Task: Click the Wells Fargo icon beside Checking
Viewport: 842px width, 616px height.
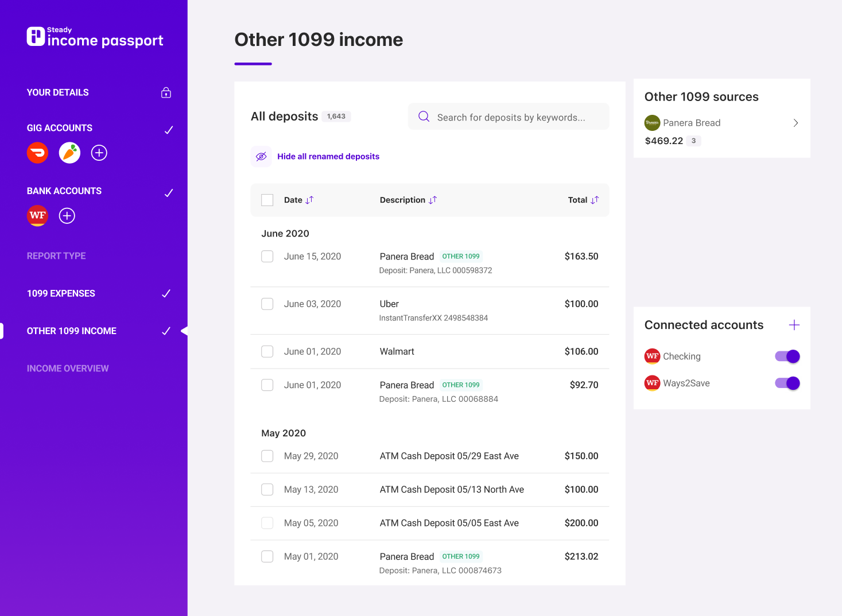Action: tap(652, 357)
